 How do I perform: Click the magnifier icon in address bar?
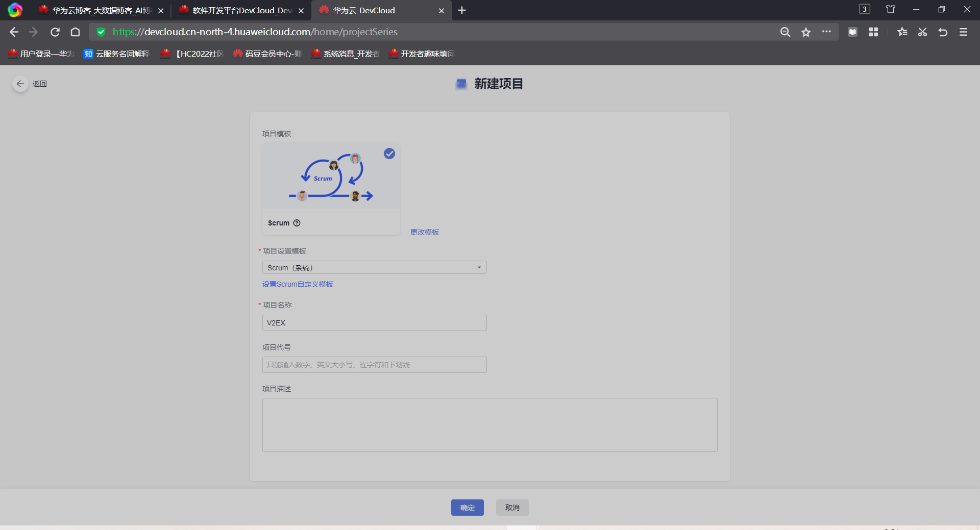[786, 32]
